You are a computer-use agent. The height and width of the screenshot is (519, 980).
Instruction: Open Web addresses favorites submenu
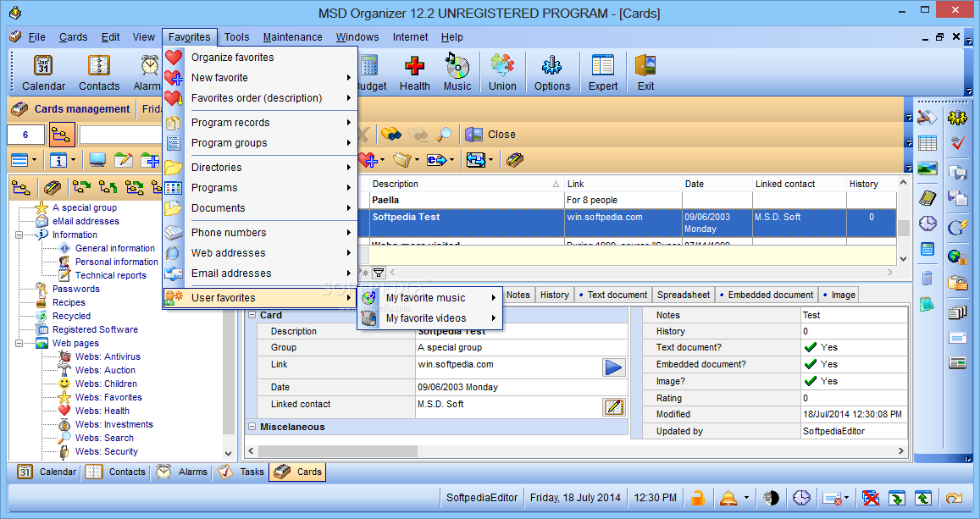tap(261, 253)
